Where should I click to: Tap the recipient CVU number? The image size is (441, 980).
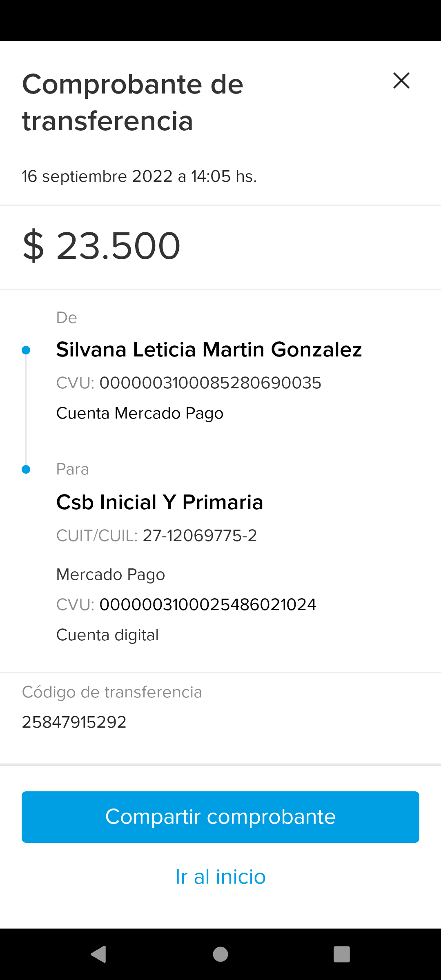pos(207,604)
